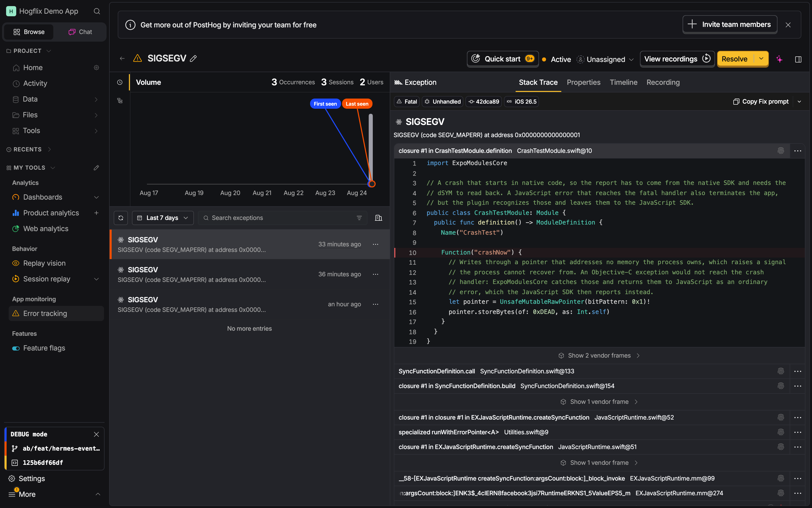Switch to the Recording tab
The height and width of the screenshot is (508, 812).
pyautogui.click(x=663, y=82)
